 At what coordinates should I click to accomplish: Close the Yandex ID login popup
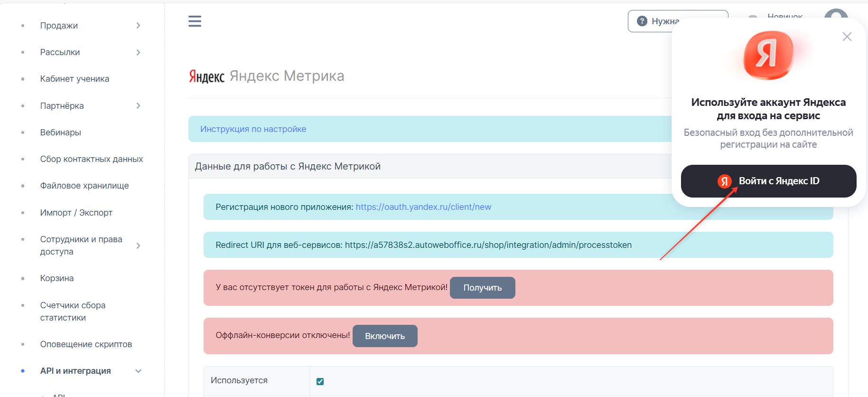click(x=847, y=37)
